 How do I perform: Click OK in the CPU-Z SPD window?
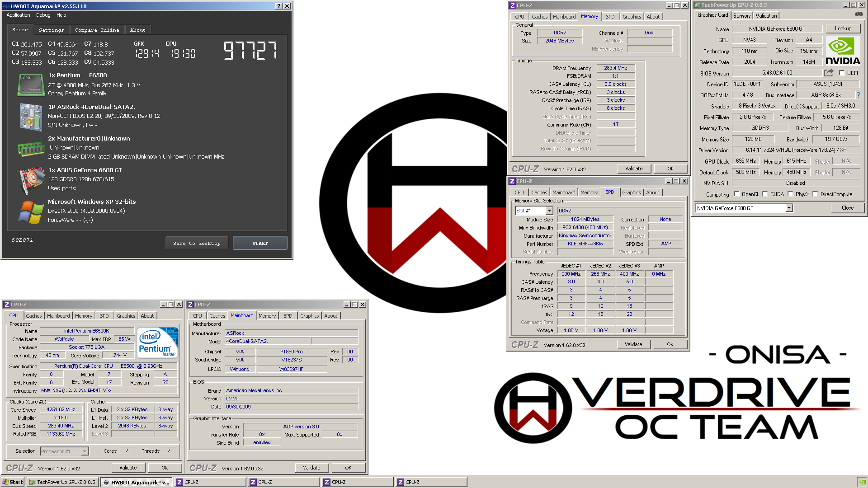coord(670,344)
